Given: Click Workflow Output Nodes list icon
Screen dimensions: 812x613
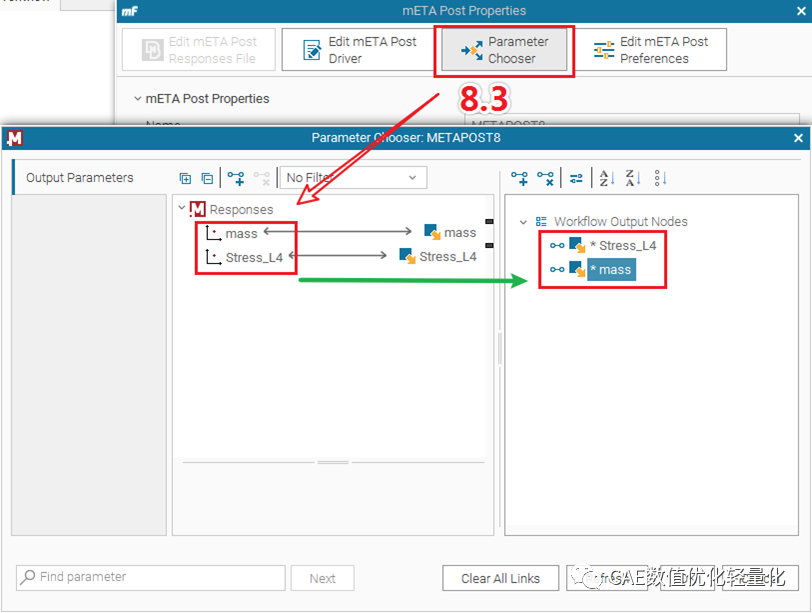Looking at the screenshot, I should tap(541, 222).
